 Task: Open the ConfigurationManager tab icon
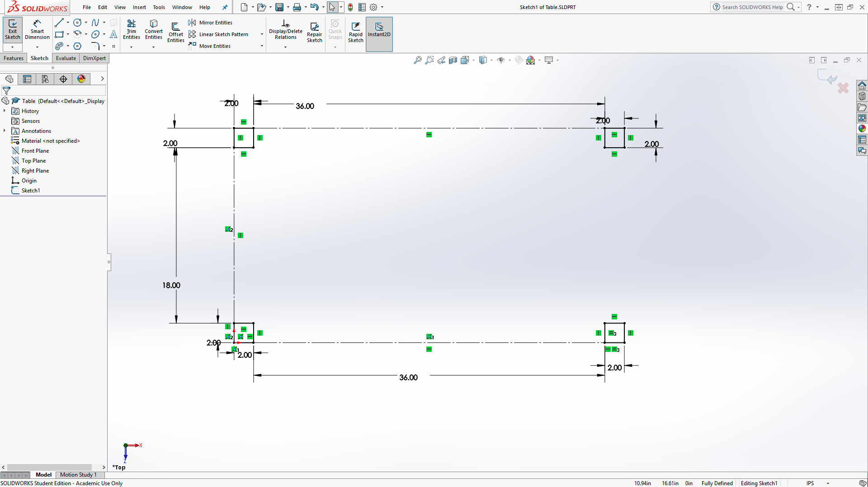[x=45, y=79]
